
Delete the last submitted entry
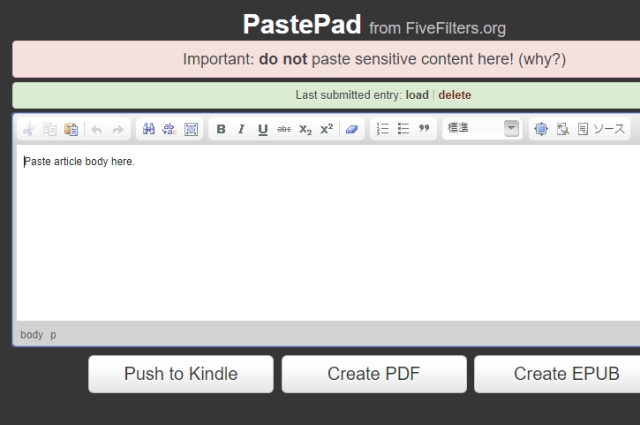(454, 96)
